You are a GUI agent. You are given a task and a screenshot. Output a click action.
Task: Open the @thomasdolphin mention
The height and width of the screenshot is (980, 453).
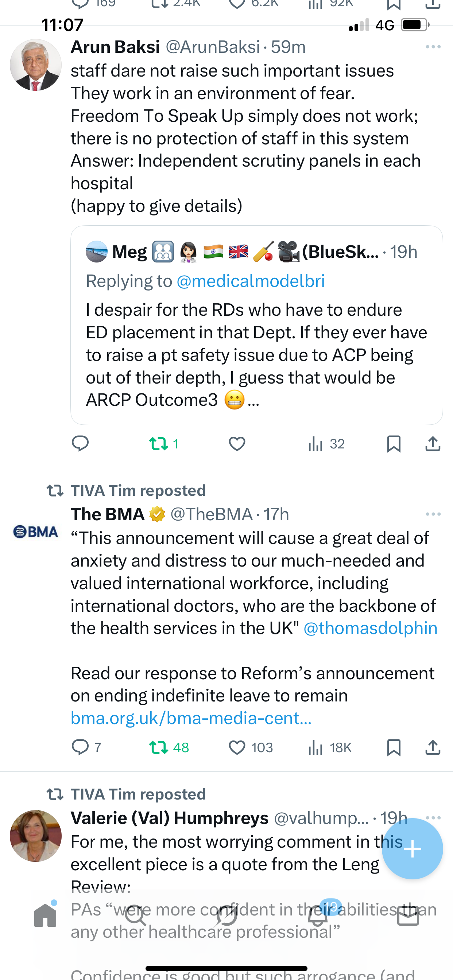(370, 628)
